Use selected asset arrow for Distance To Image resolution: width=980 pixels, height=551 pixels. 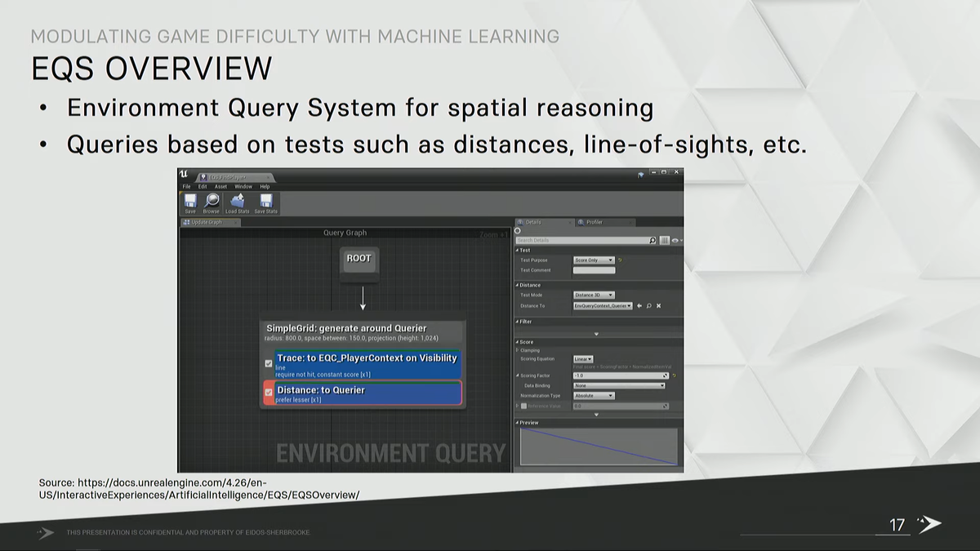(x=639, y=305)
